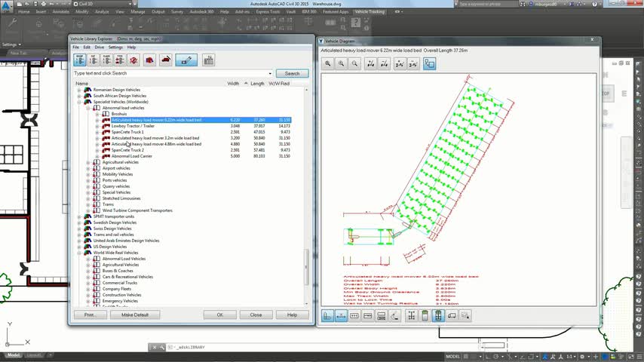Open the Civil 3D workspace dropdown in title bar
The width and height of the screenshot is (644, 362).
click(103, 4)
